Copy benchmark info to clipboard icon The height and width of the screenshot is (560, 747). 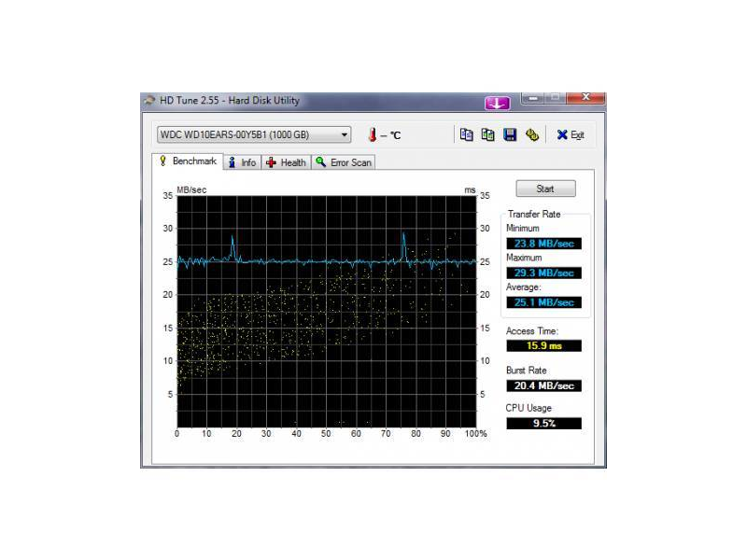[x=466, y=134]
